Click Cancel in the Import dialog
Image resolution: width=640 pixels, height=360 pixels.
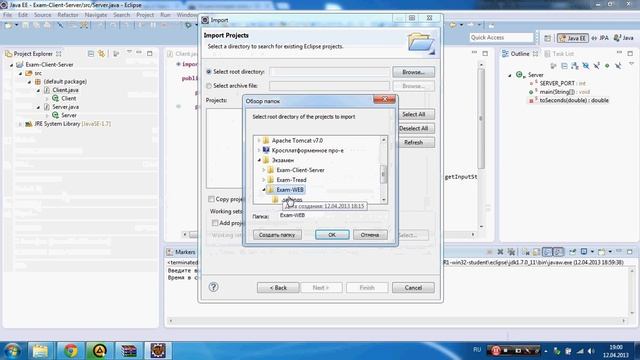[413, 288]
